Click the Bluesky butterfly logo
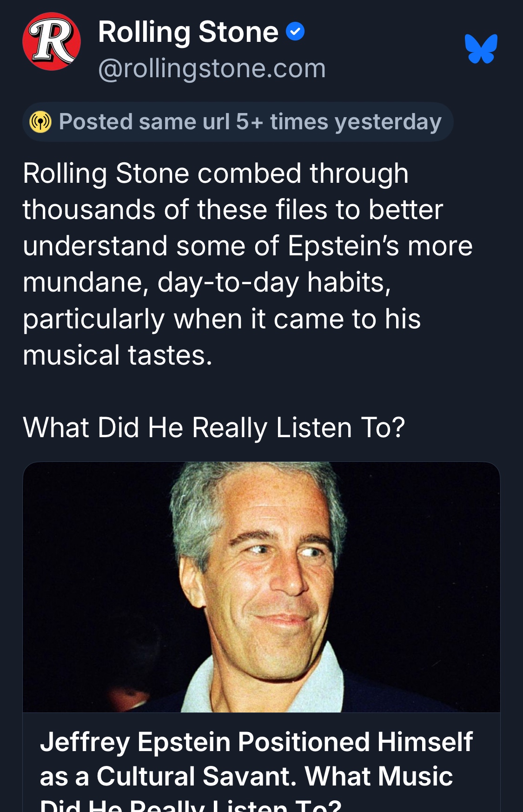The width and height of the screenshot is (523, 812). (x=481, y=48)
